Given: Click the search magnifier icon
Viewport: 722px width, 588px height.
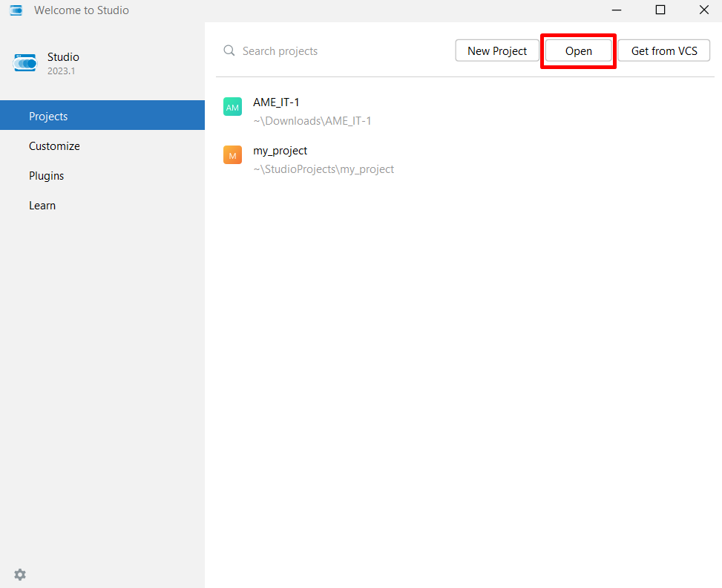Looking at the screenshot, I should 229,51.
